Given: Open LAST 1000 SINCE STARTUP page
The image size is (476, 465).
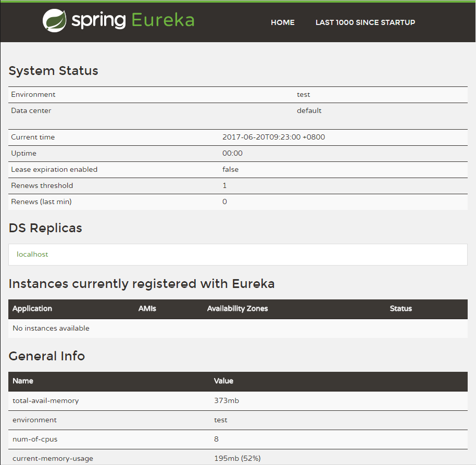Looking at the screenshot, I should tap(365, 22).
